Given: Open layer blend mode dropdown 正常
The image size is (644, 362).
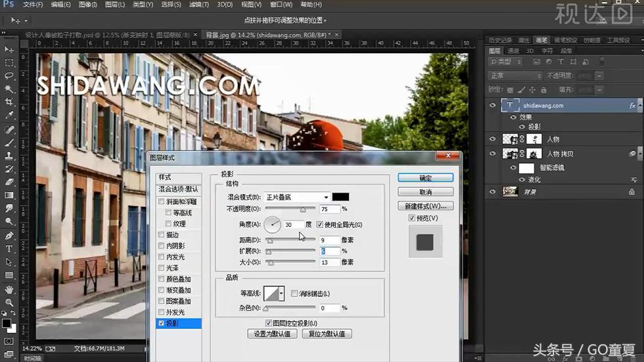Looking at the screenshot, I should [x=515, y=76].
